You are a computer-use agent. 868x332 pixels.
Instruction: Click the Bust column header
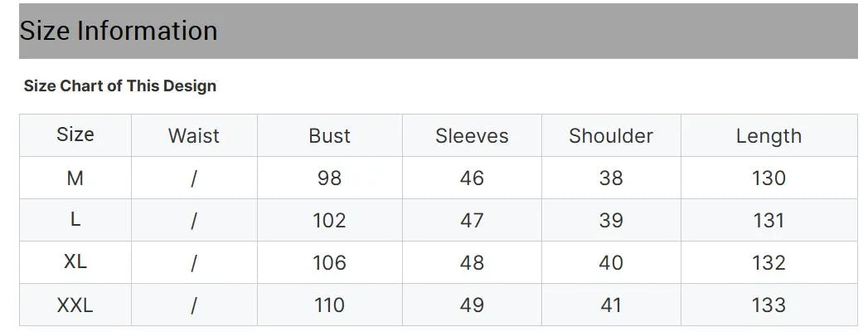[329, 136]
